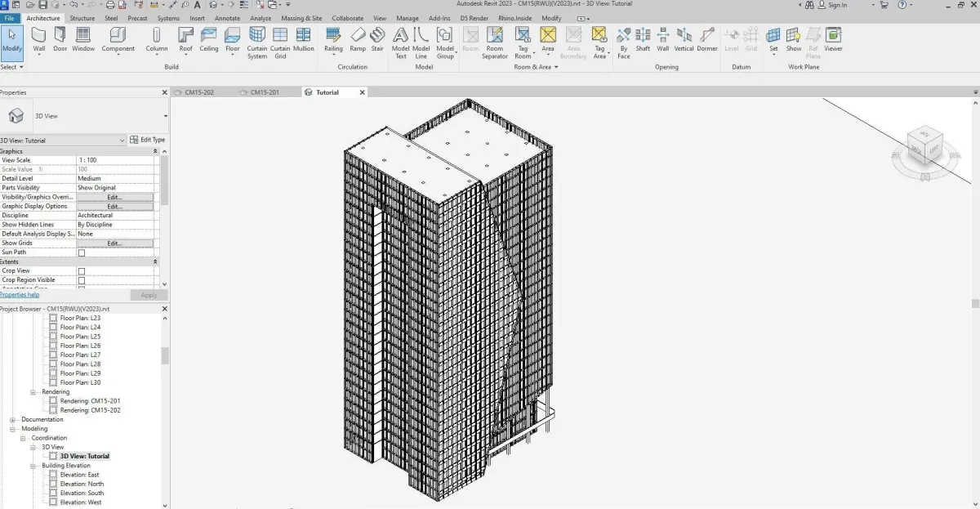Open the File menu
The height and width of the screenshot is (509, 980).
[9, 18]
